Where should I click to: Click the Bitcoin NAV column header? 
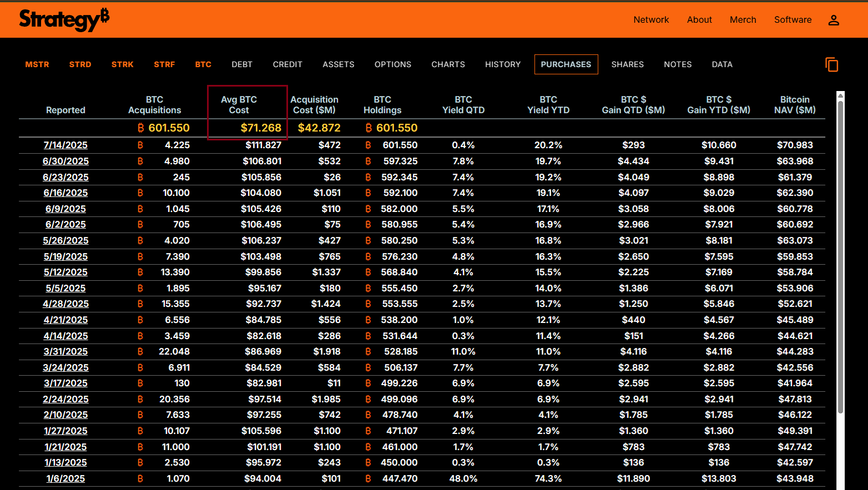[x=794, y=105]
